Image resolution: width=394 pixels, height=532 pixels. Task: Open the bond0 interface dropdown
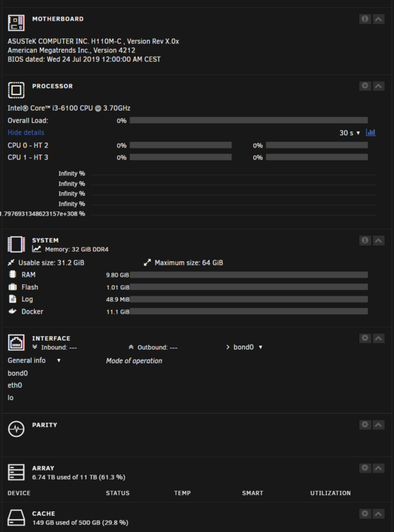click(247, 347)
